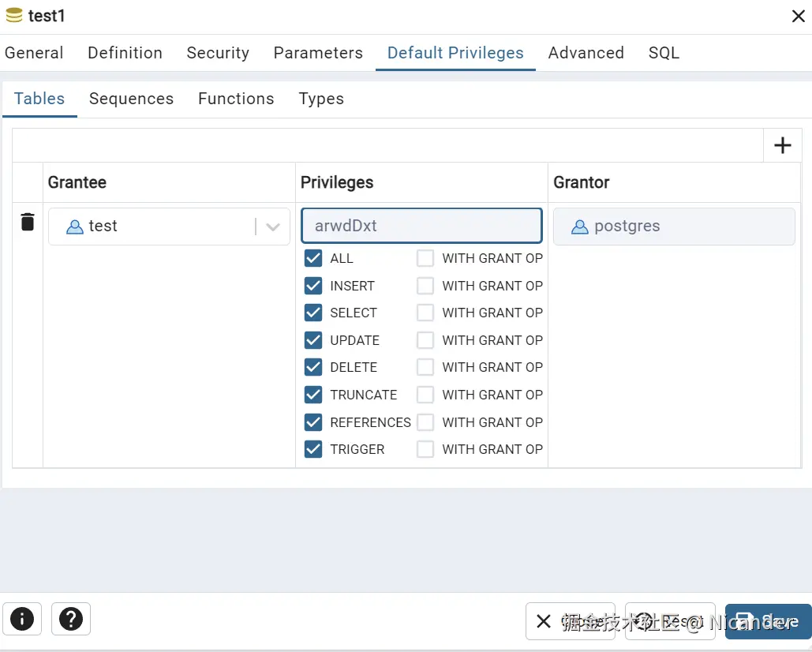The width and height of the screenshot is (812, 652).
Task: Uncheck the ALL privilege checkbox
Action: [x=313, y=258]
